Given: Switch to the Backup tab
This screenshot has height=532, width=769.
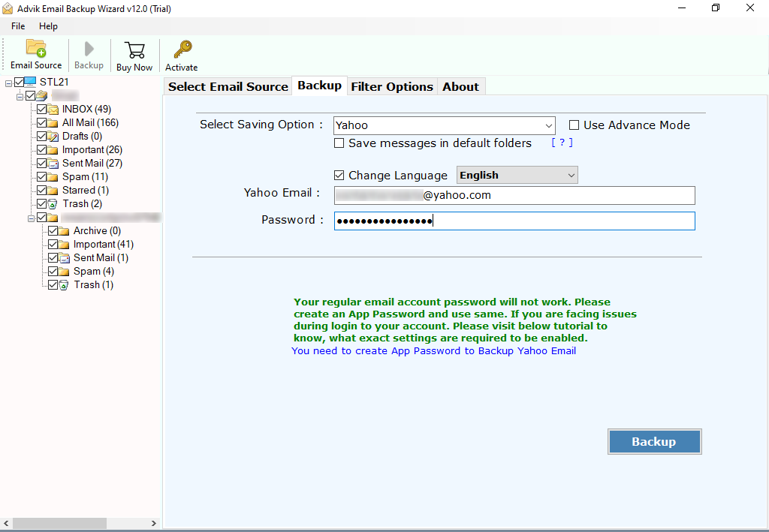Looking at the screenshot, I should [x=320, y=86].
